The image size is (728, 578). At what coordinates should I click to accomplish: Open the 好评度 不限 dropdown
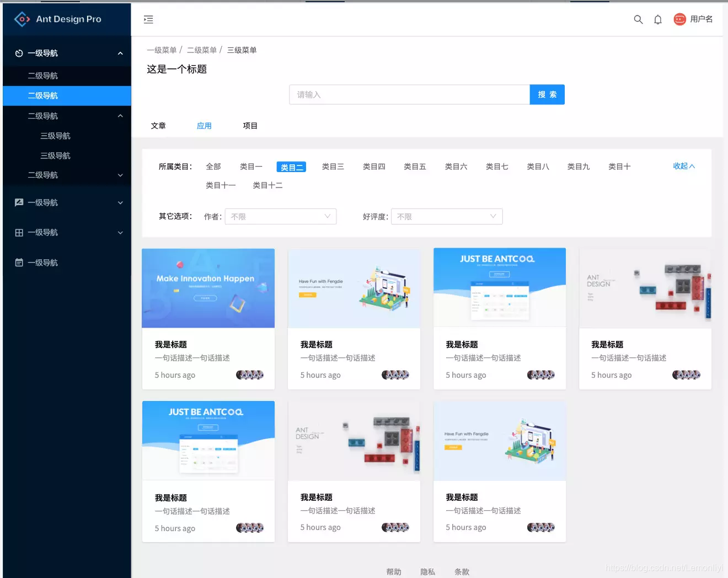446,216
